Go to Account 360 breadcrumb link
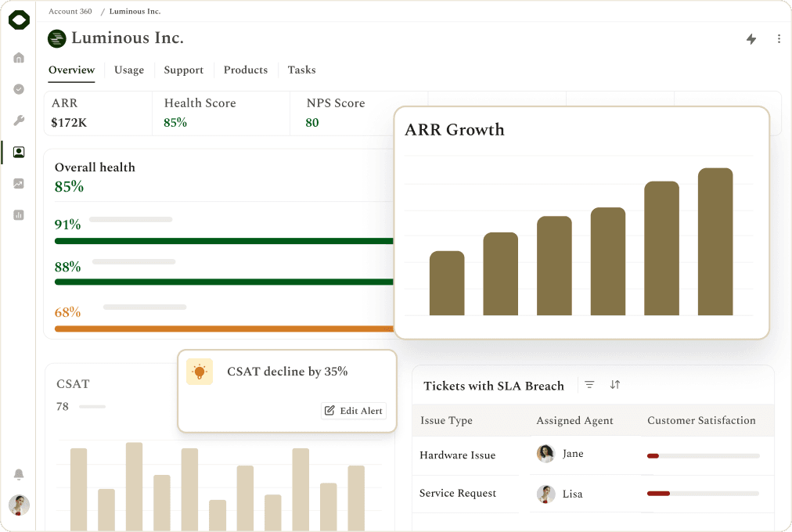The height and width of the screenshot is (532, 792). tap(70, 11)
